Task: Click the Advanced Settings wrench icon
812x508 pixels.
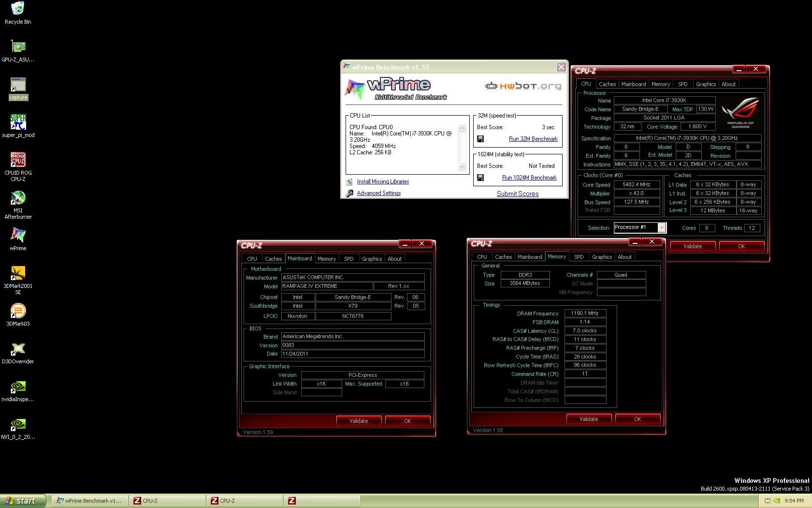Action: click(349, 193)
